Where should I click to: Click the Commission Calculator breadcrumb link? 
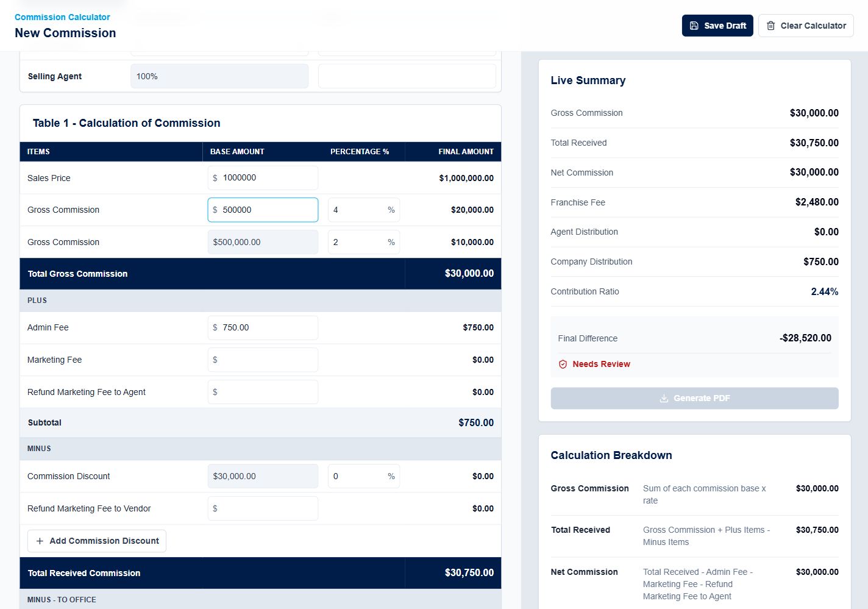click(62, 17)
